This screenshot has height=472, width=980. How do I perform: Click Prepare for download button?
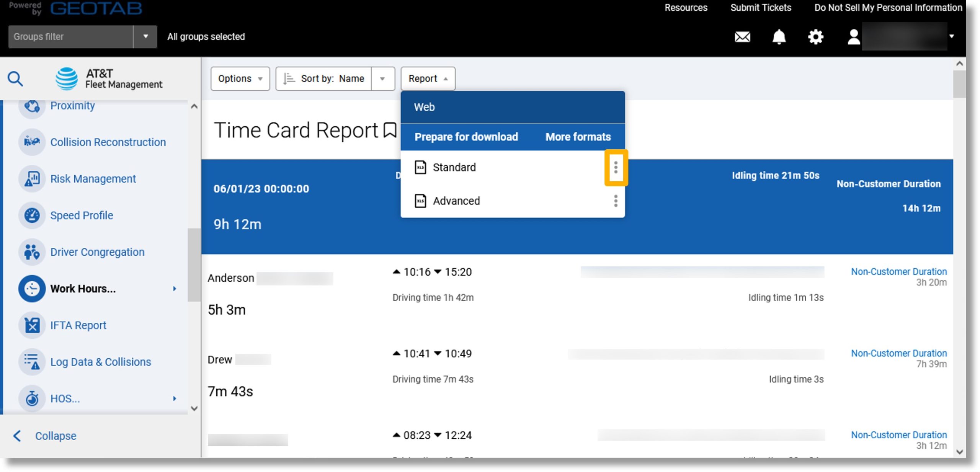click(x=466, y=136)
